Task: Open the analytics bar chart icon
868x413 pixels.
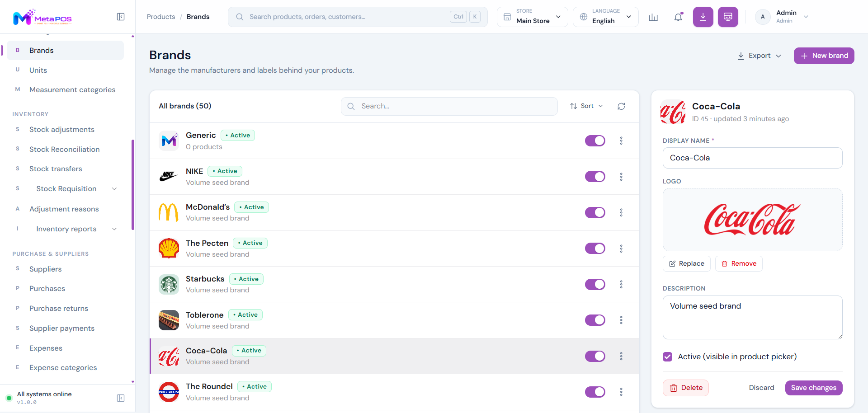Action: (653, 17)
